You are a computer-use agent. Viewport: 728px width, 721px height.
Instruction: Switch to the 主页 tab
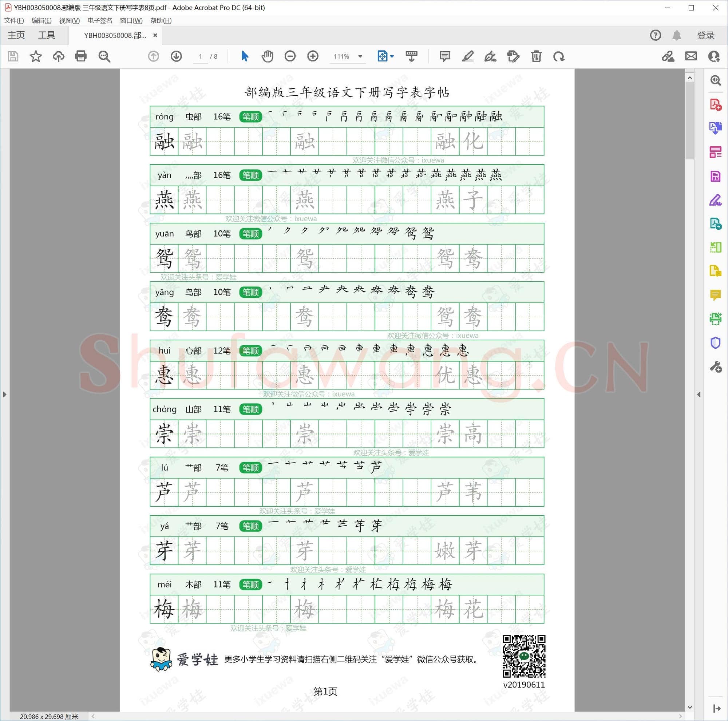16,35
